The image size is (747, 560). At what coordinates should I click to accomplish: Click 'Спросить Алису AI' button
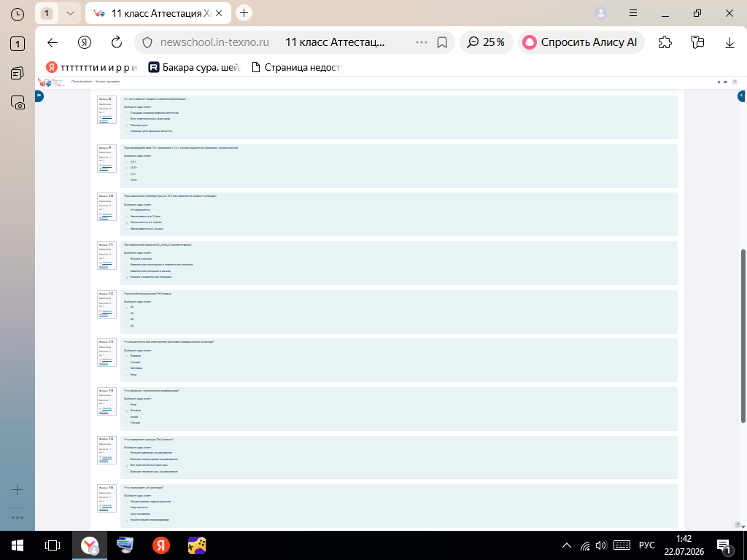[x=581, y=42]
